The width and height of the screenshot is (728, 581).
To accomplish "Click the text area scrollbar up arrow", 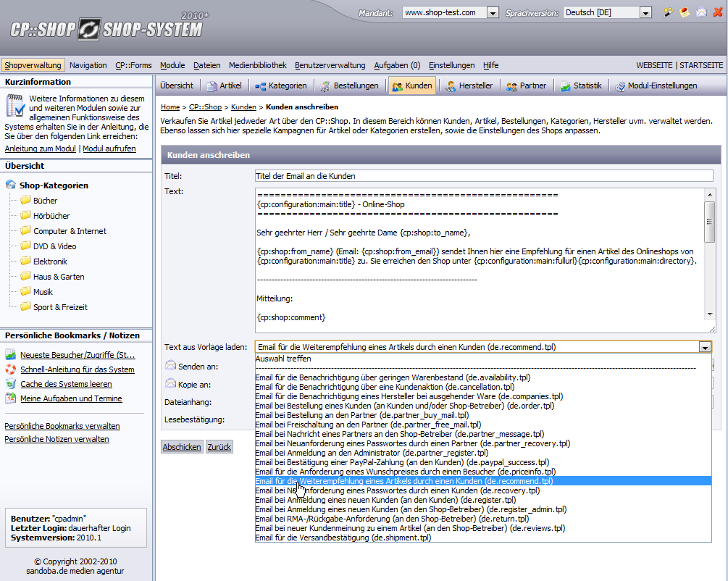I will pyautogui.click(x=710, y=194).
